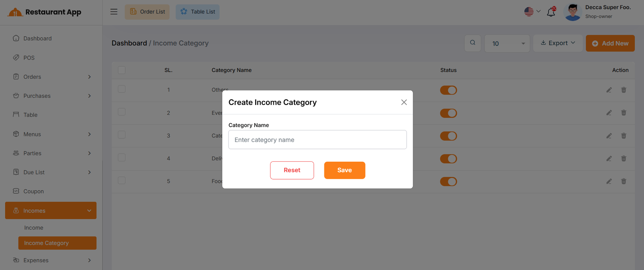
Task: Open the language flag dropdown
Action: pos(532,12)
